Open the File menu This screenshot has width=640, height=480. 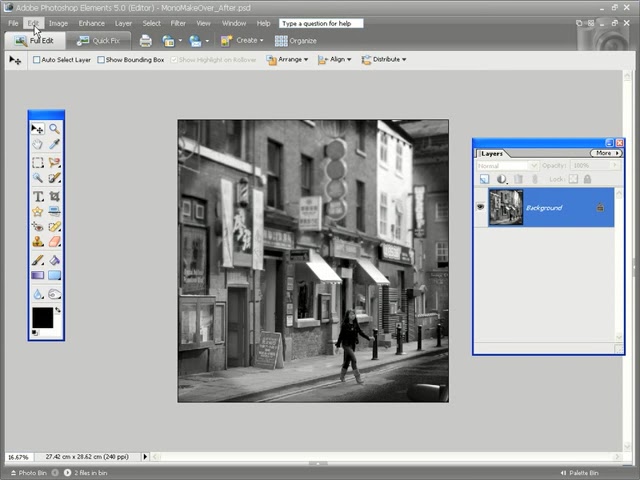(13, 23)
